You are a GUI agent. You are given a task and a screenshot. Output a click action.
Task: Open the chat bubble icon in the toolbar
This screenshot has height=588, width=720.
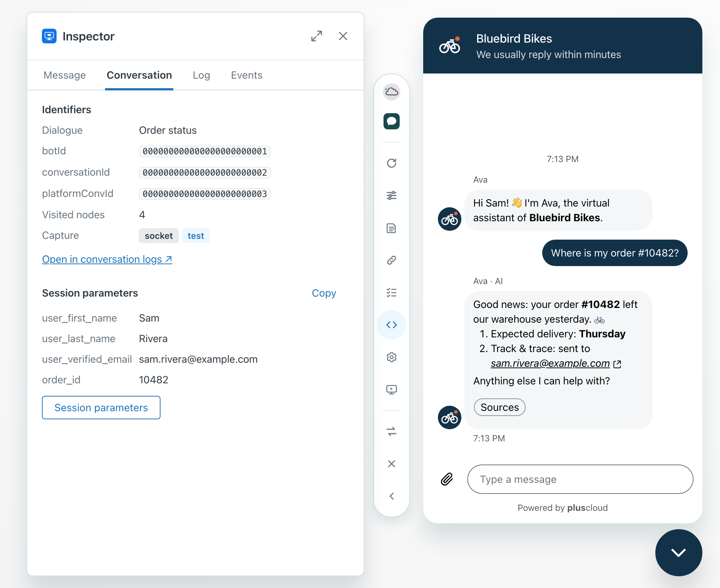(x=392, y=121)
